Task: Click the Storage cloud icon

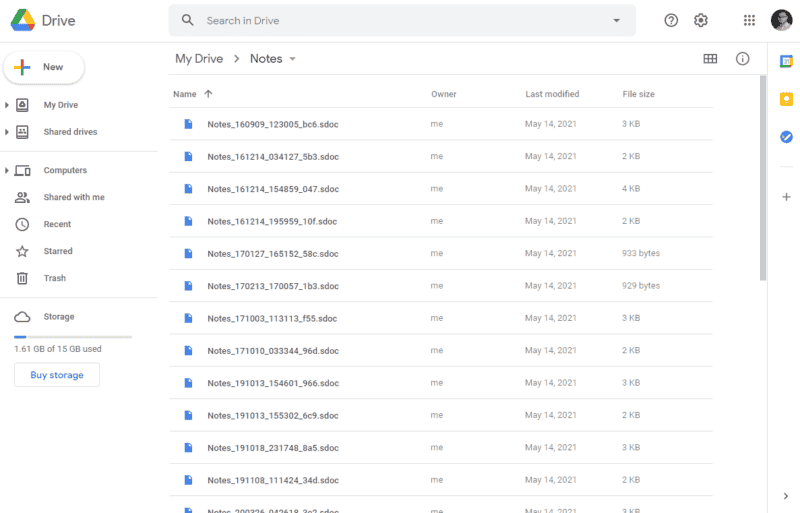Action: [x=22, y=317]
